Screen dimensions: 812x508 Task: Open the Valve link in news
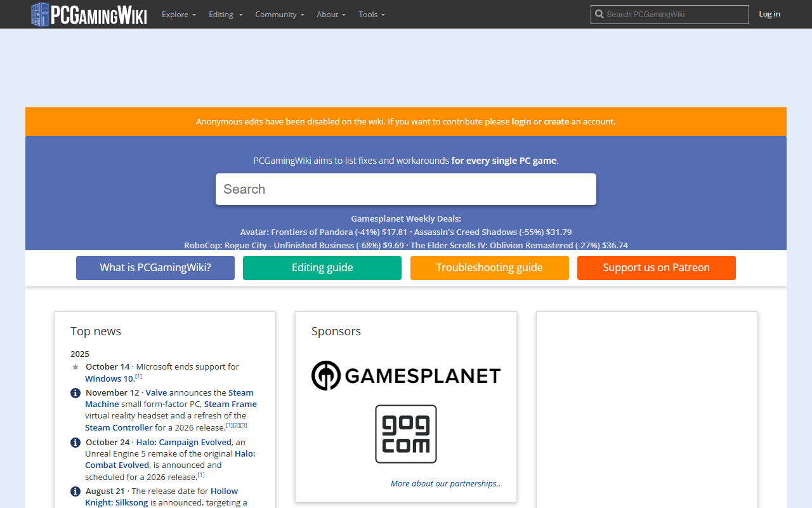tap(156, 392)
